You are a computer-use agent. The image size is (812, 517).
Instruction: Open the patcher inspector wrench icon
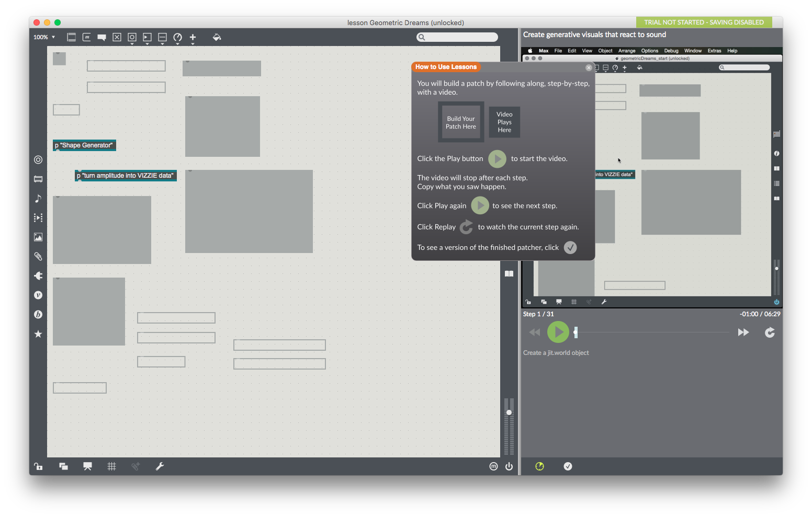pos(160,466)
